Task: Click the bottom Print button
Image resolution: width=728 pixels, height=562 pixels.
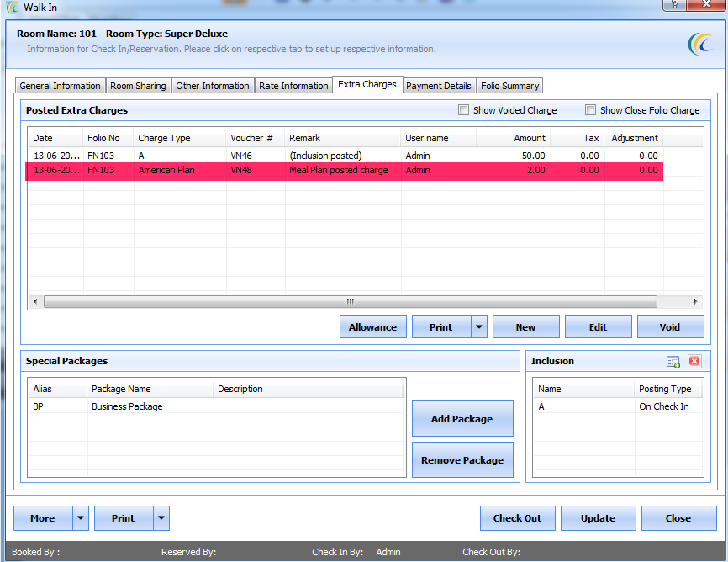Action: (x=124, y=518)
